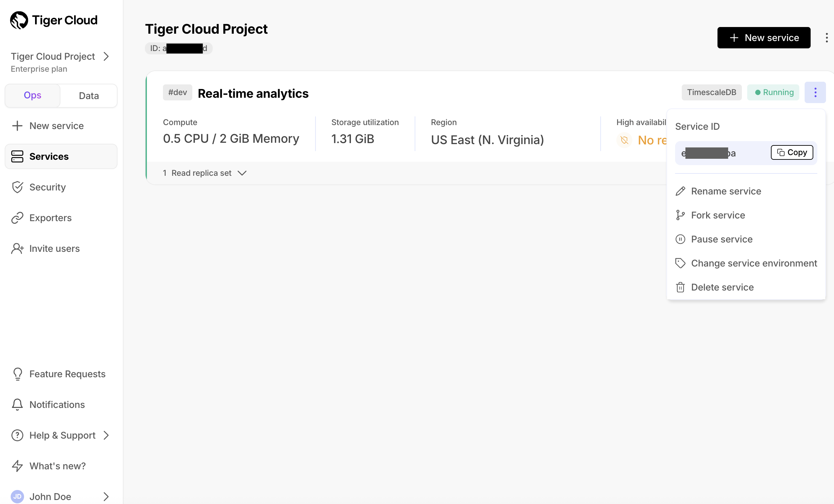Expand the Tiger Cloud Project switcher

[106, 56]
